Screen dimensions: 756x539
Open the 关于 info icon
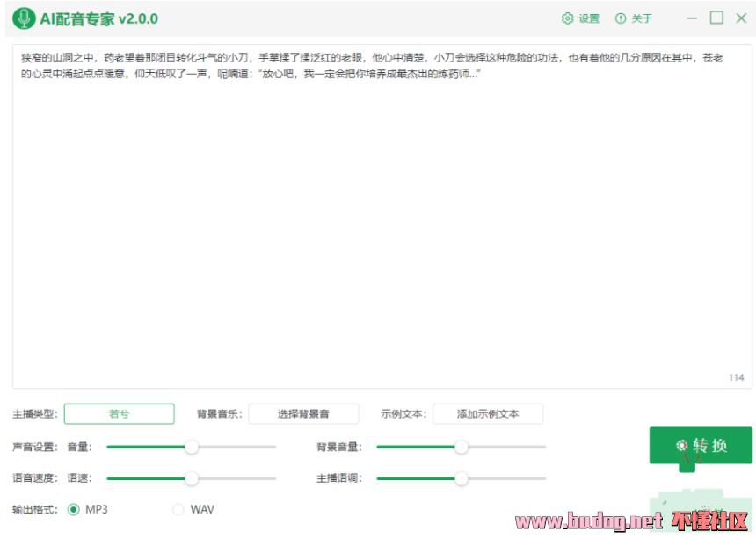click(621, 18)
